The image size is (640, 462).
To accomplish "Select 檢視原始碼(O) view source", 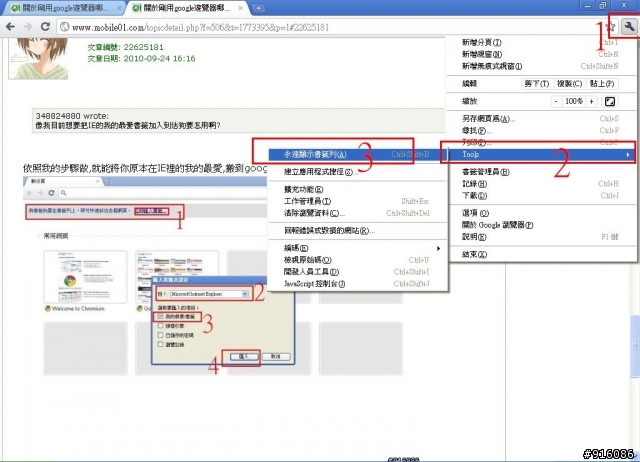I will coord(358,260).
